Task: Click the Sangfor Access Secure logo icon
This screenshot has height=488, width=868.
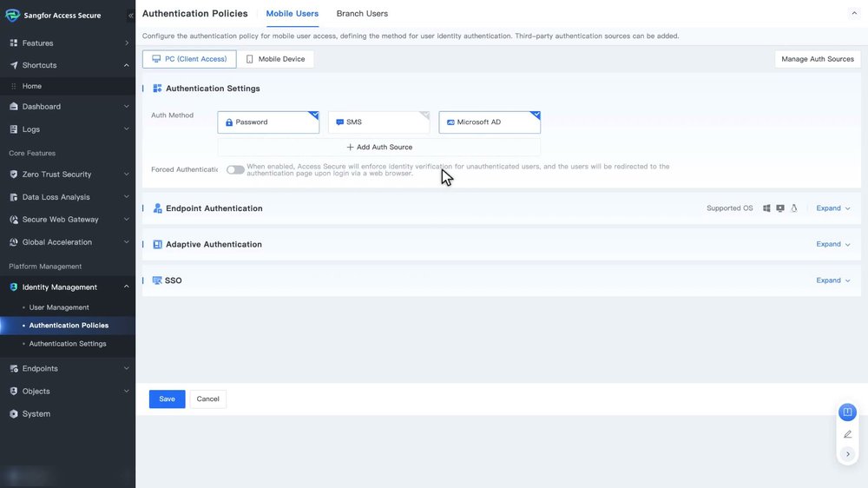Action: click(12, 16)
